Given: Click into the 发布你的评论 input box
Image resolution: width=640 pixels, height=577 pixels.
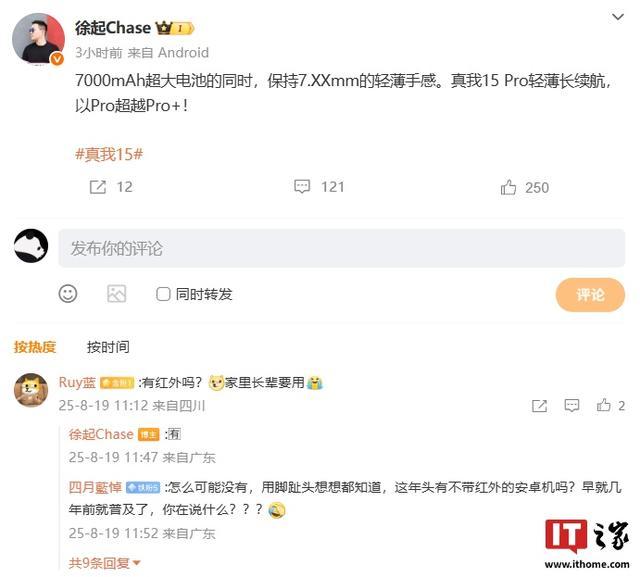Looking at the screenshot, I should [x=342, y=248].
